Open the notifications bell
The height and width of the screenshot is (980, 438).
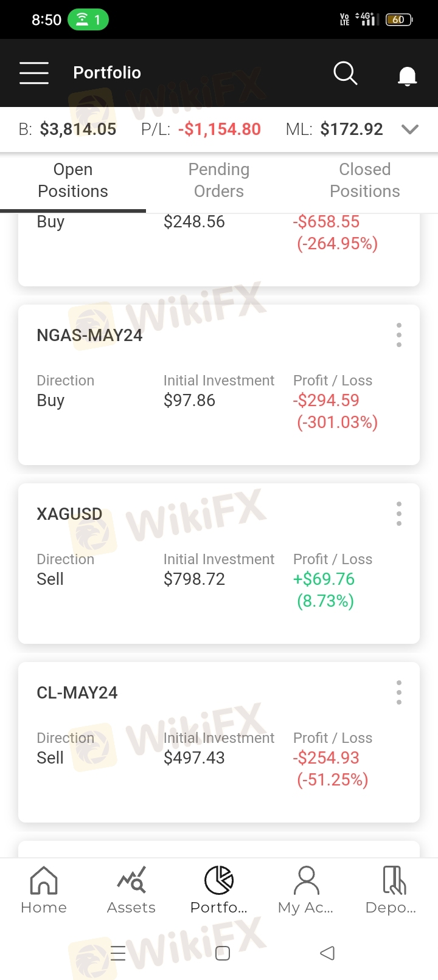click(407, 75)
